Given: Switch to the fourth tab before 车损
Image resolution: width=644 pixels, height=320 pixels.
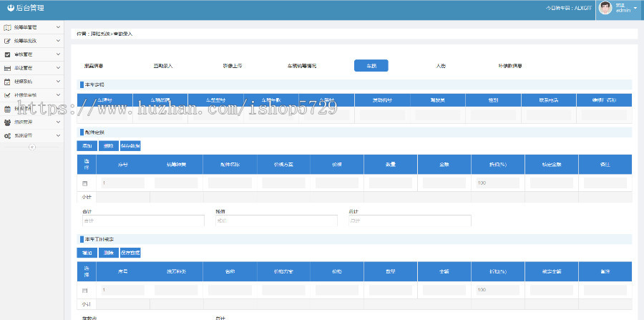Looking at the screenshot, I should click(x=302, y=66).
